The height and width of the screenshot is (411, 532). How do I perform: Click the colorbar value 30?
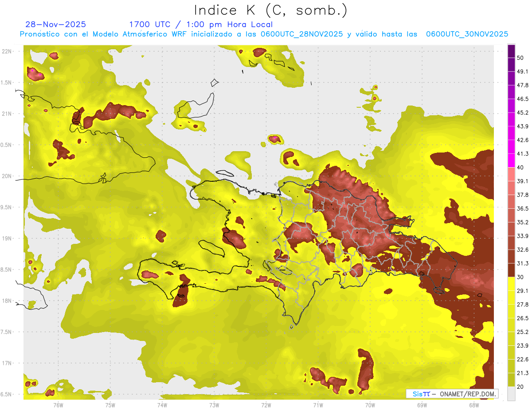tap(521, 277)
